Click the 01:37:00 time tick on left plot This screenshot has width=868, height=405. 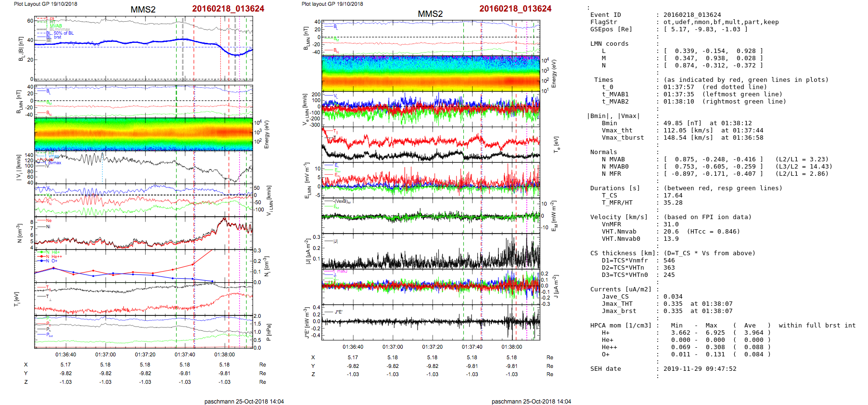pyautogui.click(x=105, y=354)
